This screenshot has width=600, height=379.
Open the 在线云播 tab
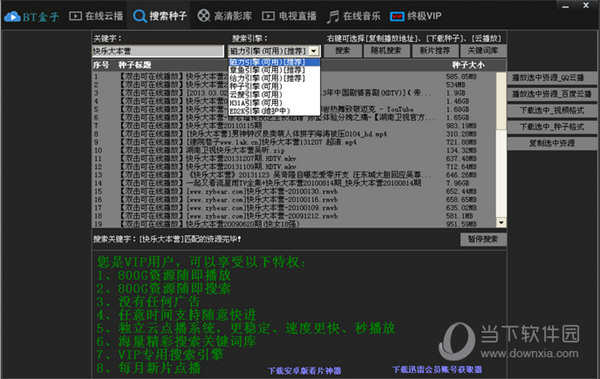tap(96, 16)
